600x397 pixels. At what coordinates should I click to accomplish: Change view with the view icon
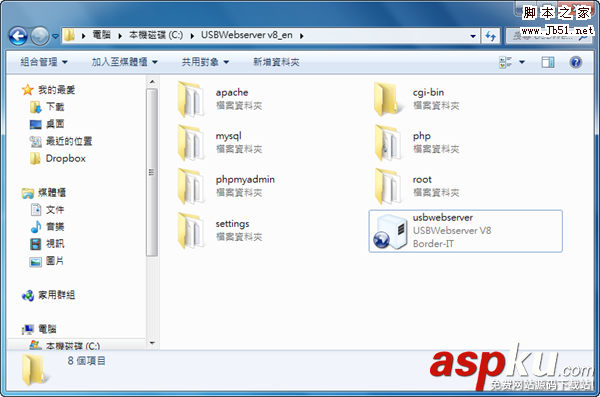click(505, 62)
